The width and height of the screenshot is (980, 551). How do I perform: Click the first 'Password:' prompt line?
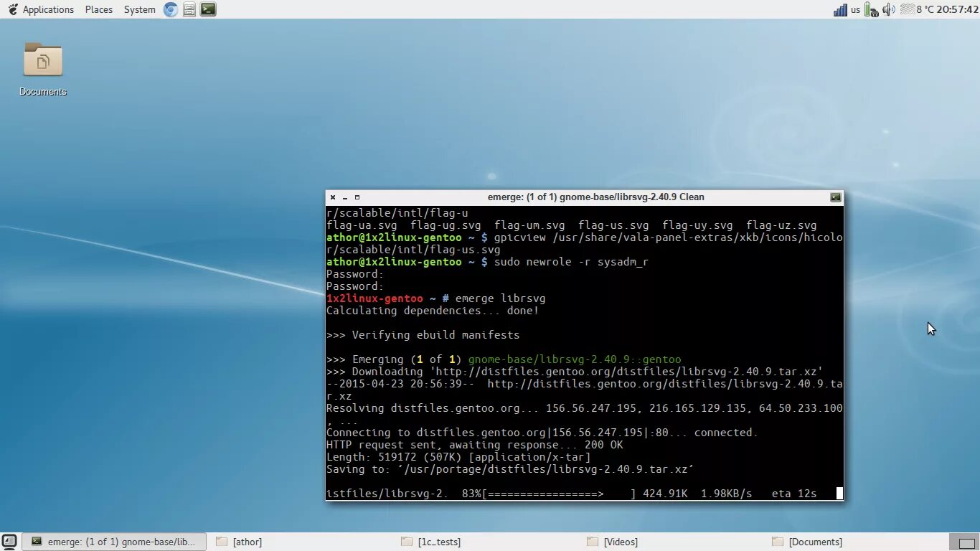[355, 274]
